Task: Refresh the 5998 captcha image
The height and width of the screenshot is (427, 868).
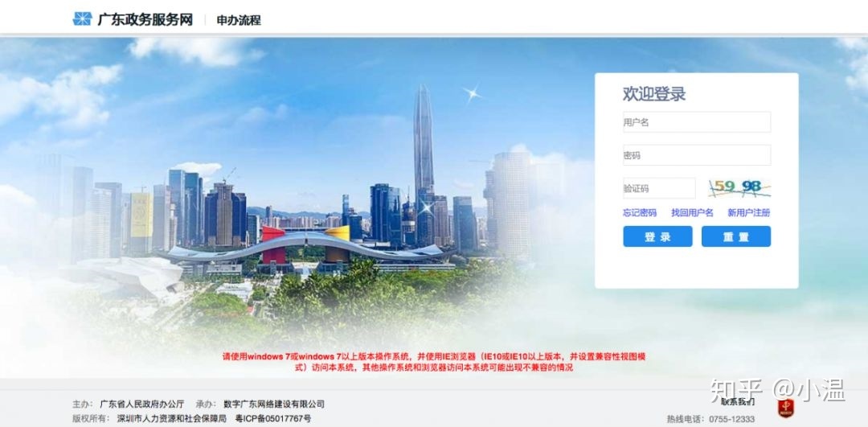Action: tap(739, 188)
